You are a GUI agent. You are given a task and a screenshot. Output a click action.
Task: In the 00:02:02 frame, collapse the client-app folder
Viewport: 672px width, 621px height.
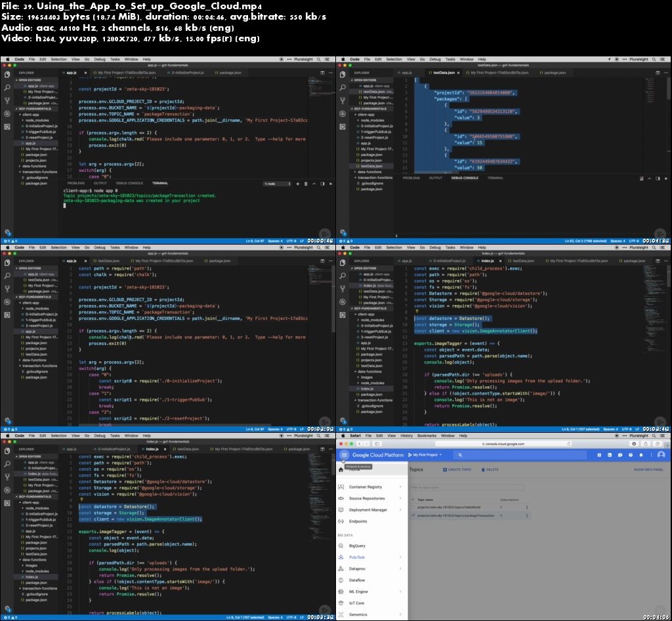30,303
